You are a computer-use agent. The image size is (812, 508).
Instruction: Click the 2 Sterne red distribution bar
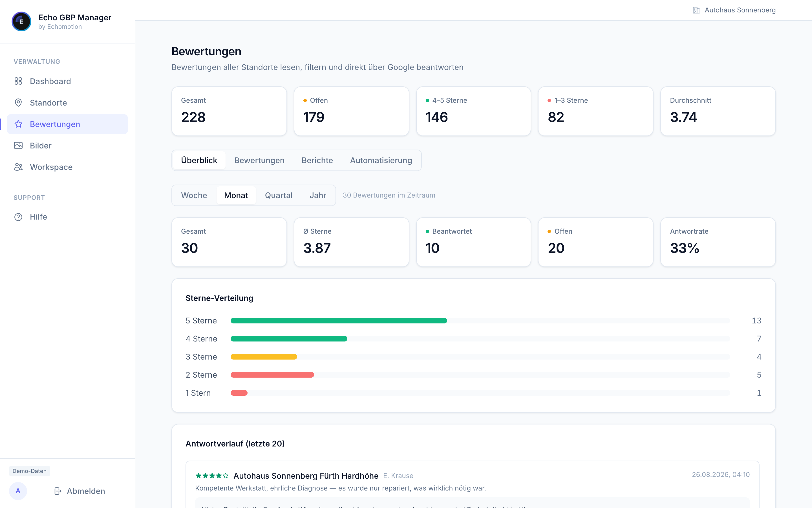(x=272, y=375)
